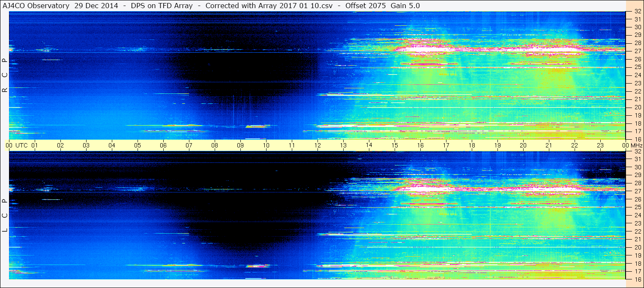
Task: Click the 'UTC' label on time axis
Action: click(21, 145)
